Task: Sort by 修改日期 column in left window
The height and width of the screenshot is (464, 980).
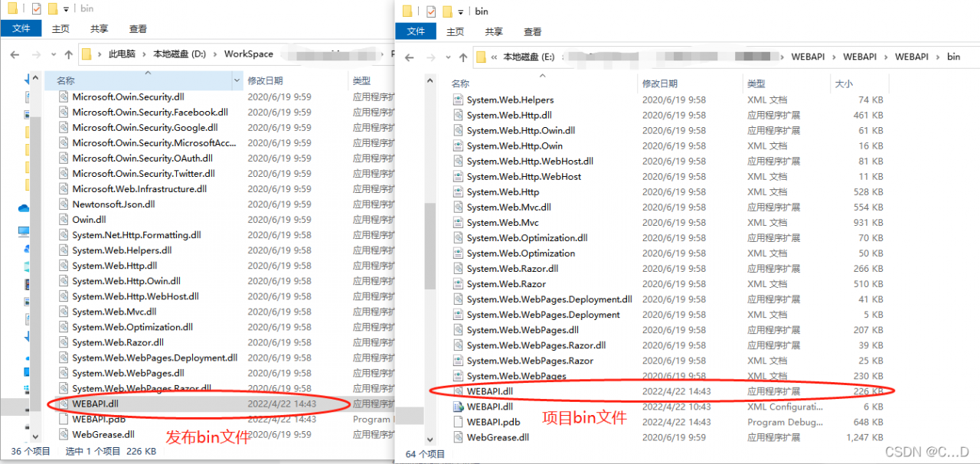Action: [x=265, y=80]
